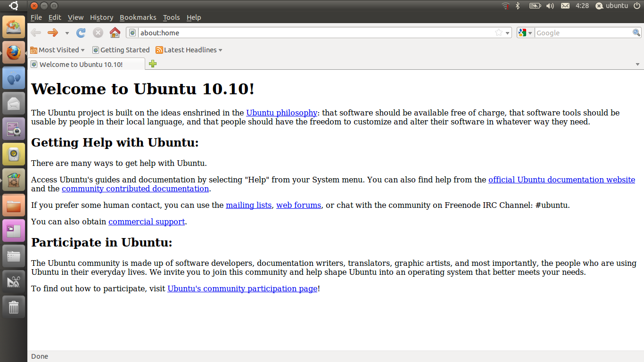644x362 pixels.
Task: Open the battery status indicator
Action: 535,6
